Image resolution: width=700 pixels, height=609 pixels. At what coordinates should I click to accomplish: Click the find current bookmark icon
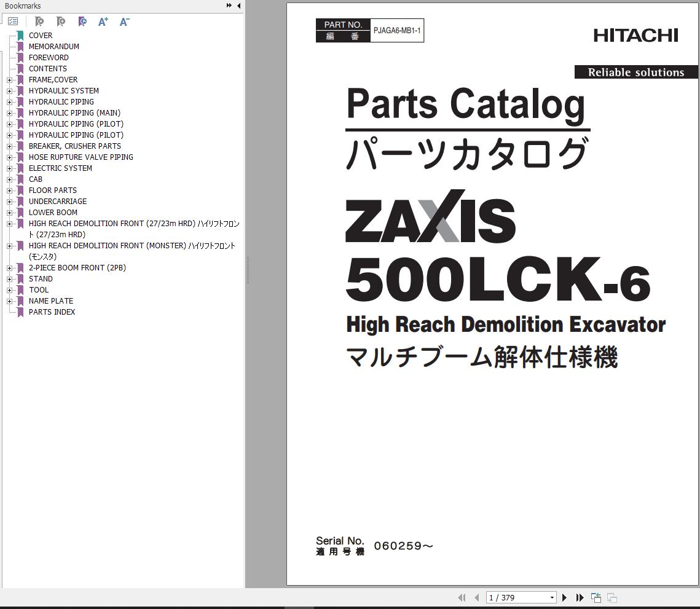click(x=82, y=22)
